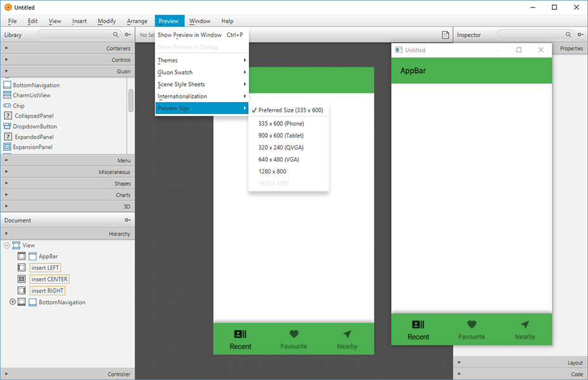Click Recent icon in Untitled preview window

click(418, 324)
